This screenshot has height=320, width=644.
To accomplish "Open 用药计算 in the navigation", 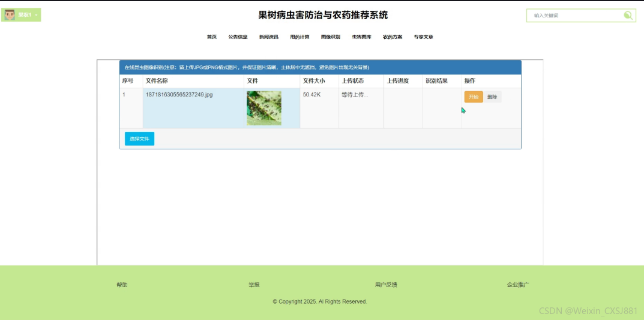I will pyautogui.click(x=300, y=37).
